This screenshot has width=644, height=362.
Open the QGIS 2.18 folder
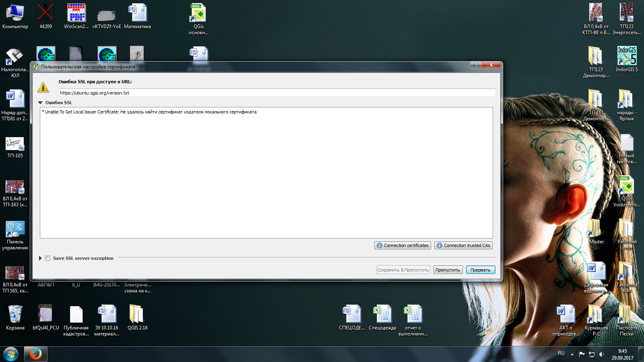(138, 318)
